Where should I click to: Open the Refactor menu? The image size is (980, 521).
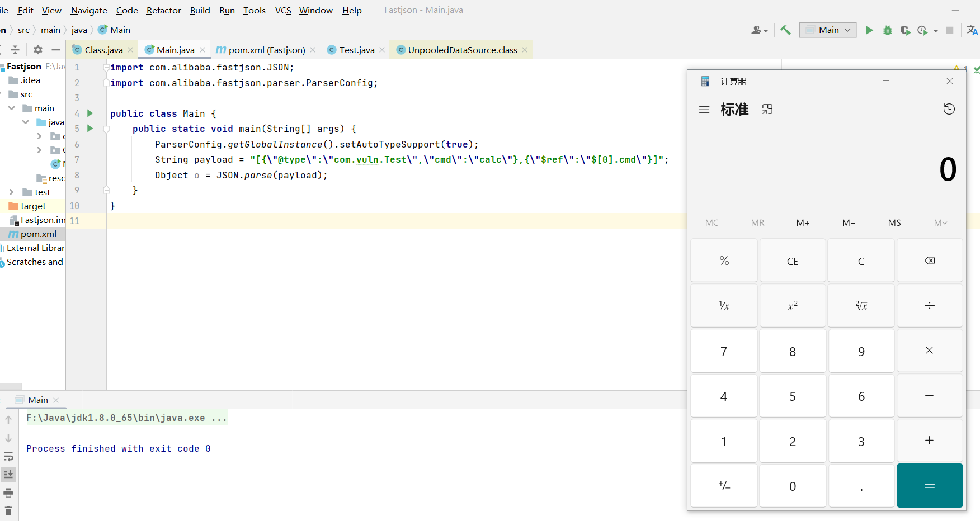[x=164, y=10]
